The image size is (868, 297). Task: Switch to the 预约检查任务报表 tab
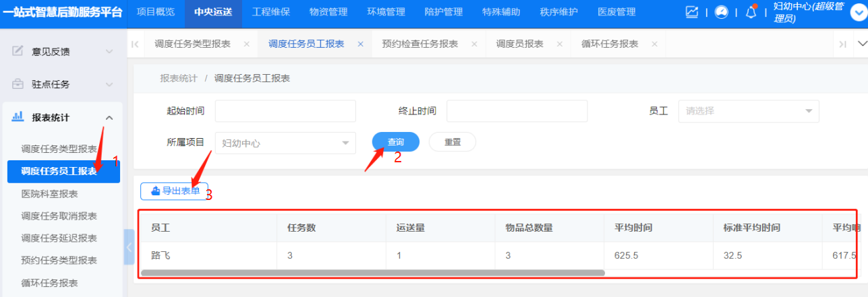pos(419,44)
